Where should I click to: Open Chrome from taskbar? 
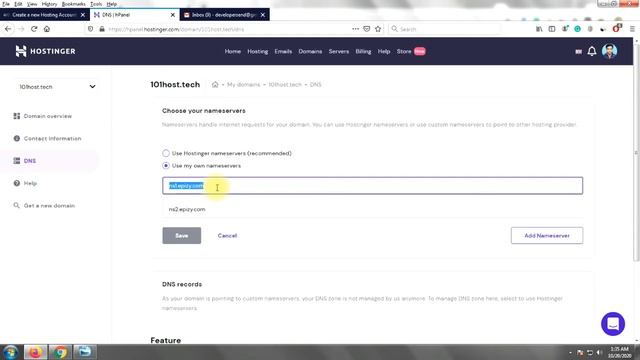[60, 352]
